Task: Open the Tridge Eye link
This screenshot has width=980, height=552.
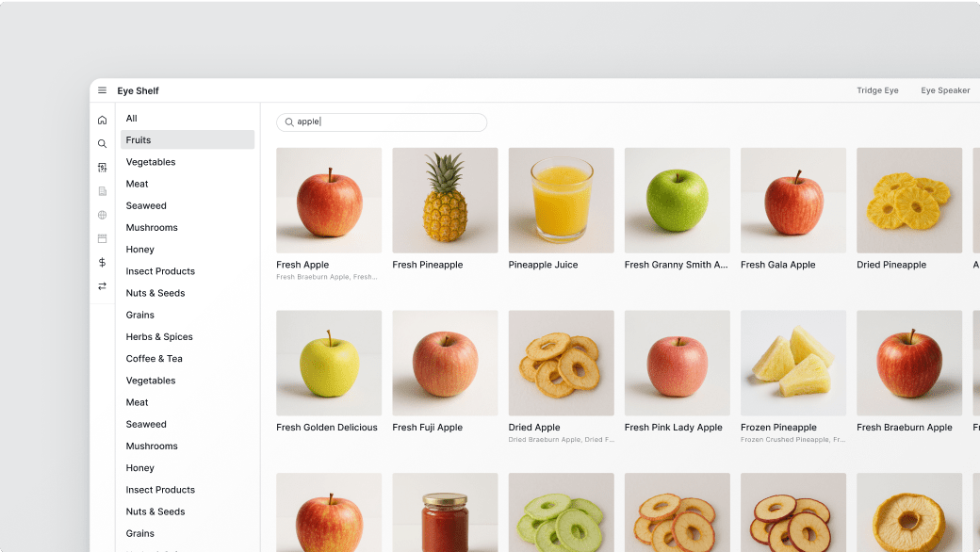Action: tap(877, 90)
